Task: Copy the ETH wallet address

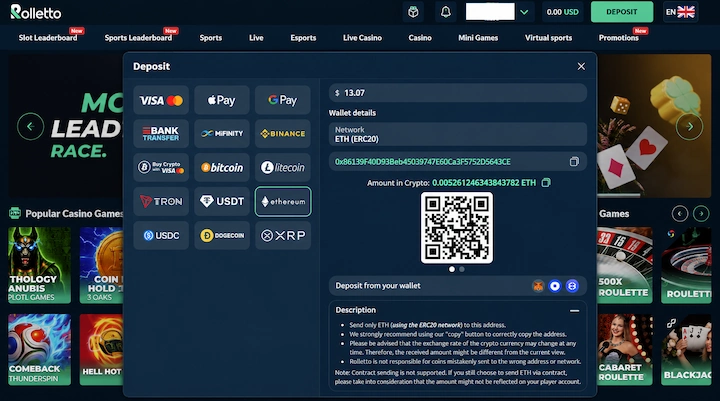Action: click(x=574, y=162)
